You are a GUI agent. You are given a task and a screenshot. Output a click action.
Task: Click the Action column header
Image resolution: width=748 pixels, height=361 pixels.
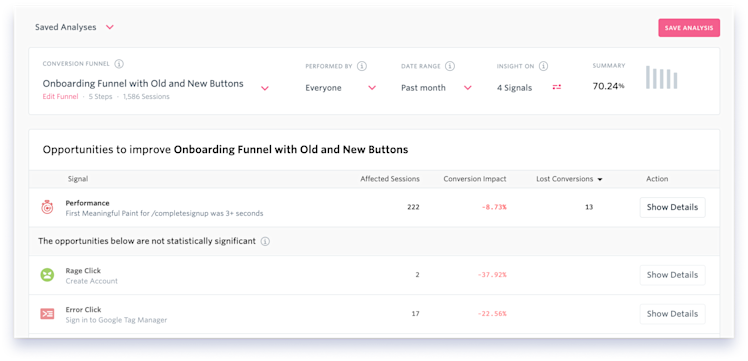(657, 179)
